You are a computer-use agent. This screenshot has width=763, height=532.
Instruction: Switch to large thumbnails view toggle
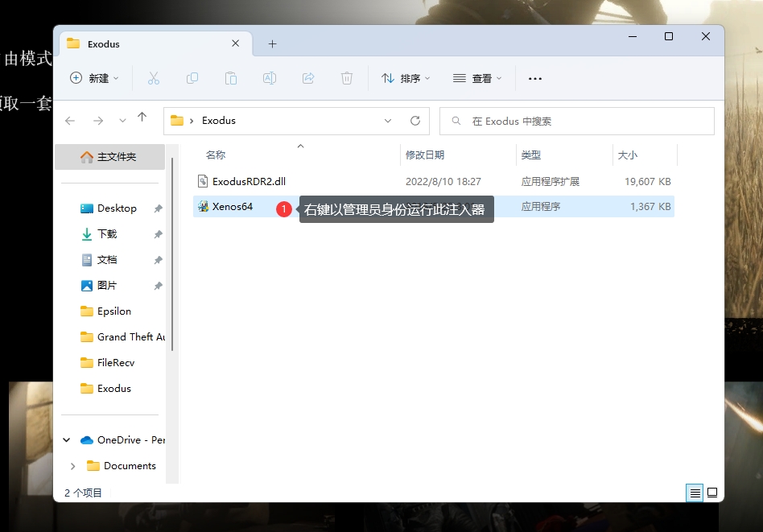(712, 493)
